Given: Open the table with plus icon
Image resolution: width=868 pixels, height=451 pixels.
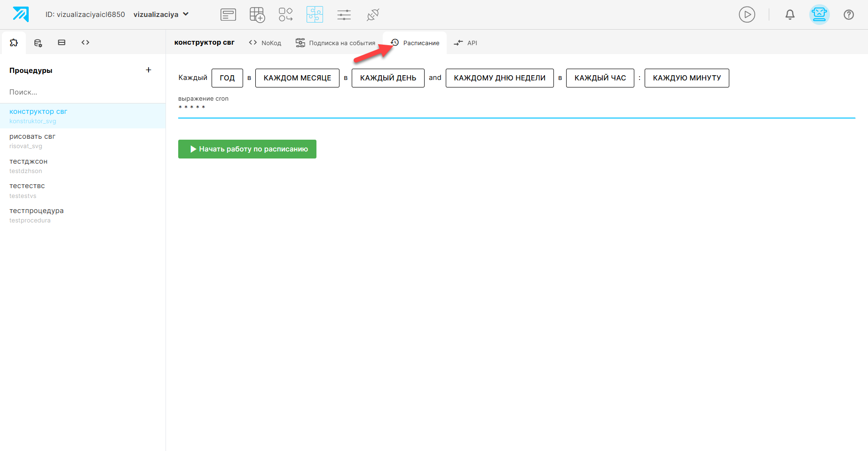Looking at the screenshot, I should (257, 15).
